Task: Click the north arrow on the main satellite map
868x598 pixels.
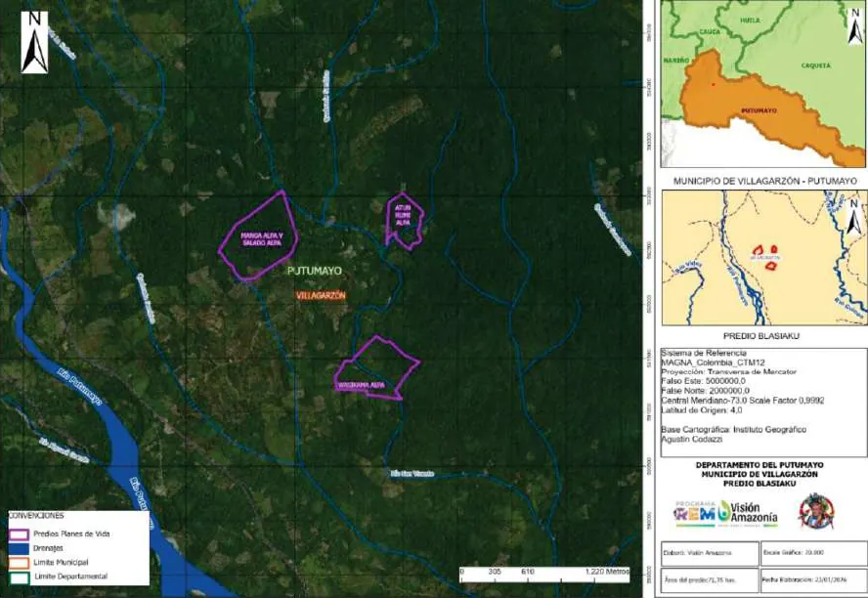Action: pyautogui.click(x=34, y=43)
